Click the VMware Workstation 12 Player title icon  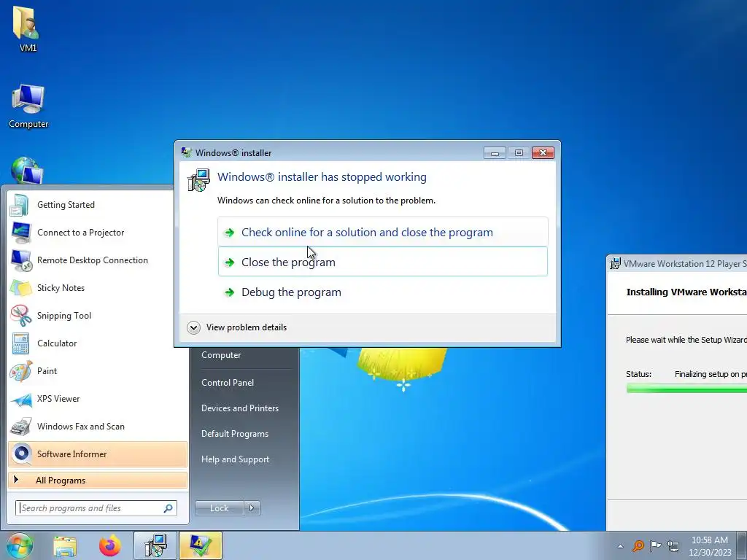(616, 263)
